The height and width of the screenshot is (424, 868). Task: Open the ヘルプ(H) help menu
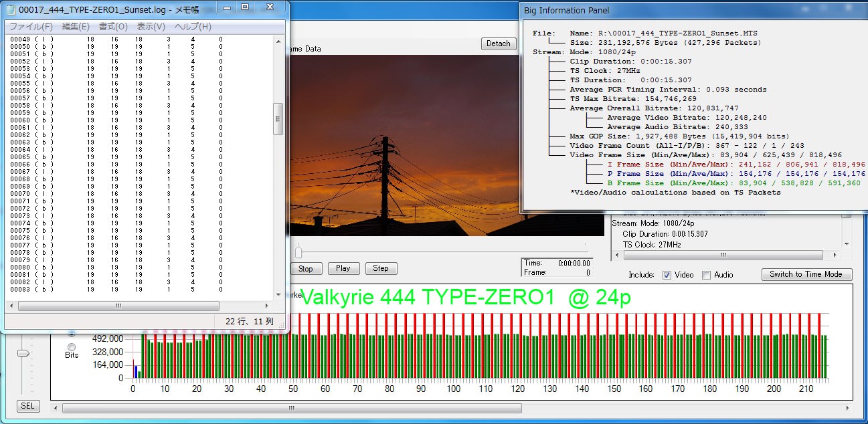coord(193,27)
